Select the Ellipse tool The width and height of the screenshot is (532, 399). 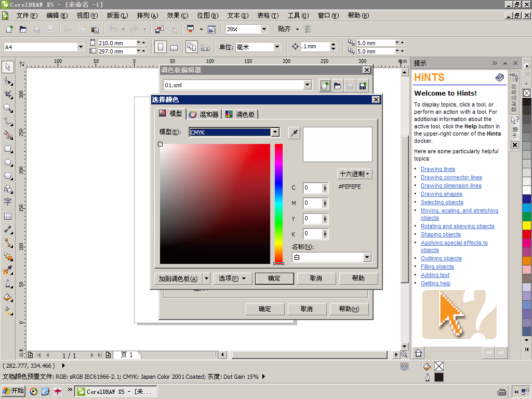click(8, 163)
